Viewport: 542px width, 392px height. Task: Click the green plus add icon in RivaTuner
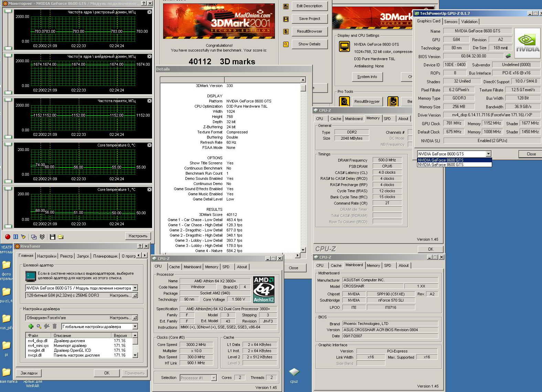[31, 326]
